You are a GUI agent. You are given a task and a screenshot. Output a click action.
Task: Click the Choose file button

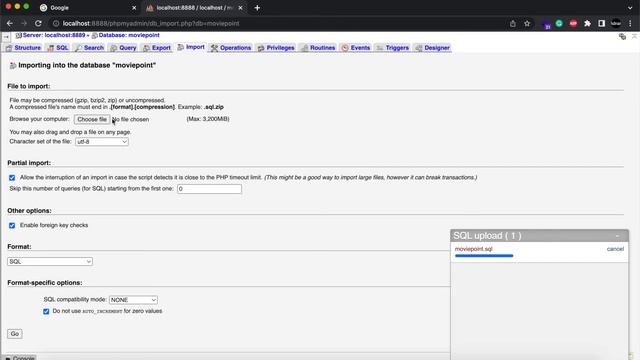pyautogui.click(x=92, y=119)
